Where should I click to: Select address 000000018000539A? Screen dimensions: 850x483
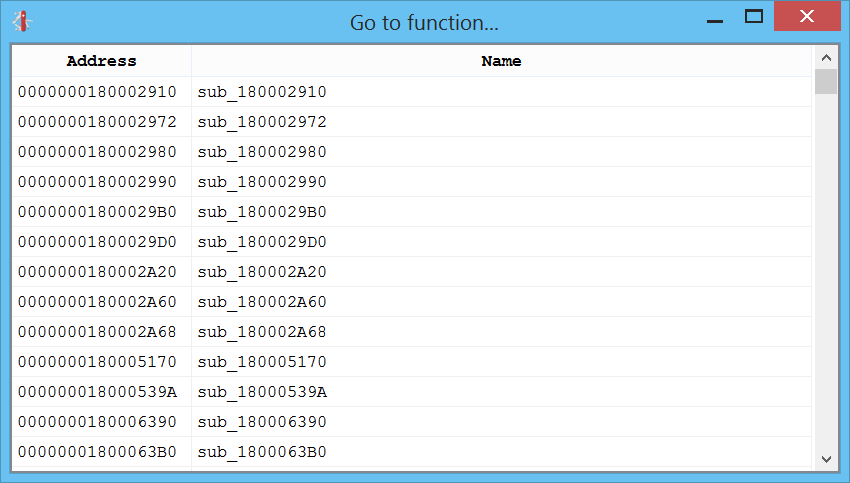[x=97, y=391]
